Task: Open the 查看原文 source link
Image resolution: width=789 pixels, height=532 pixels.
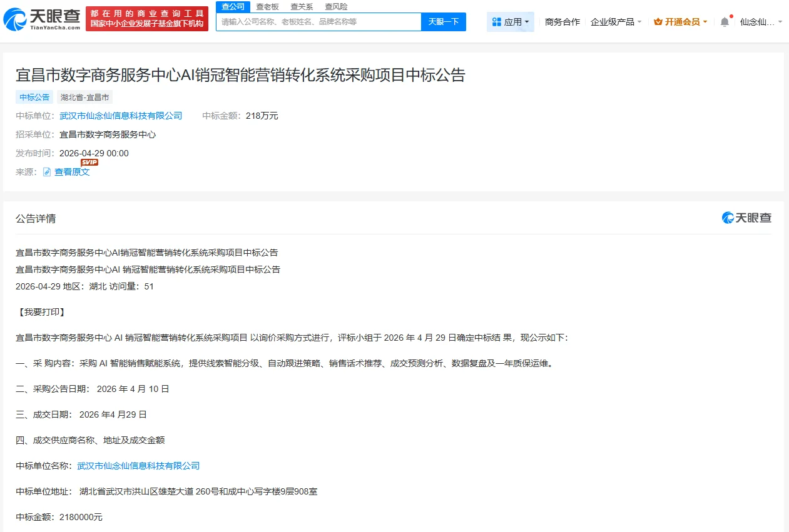Action: 72,172
